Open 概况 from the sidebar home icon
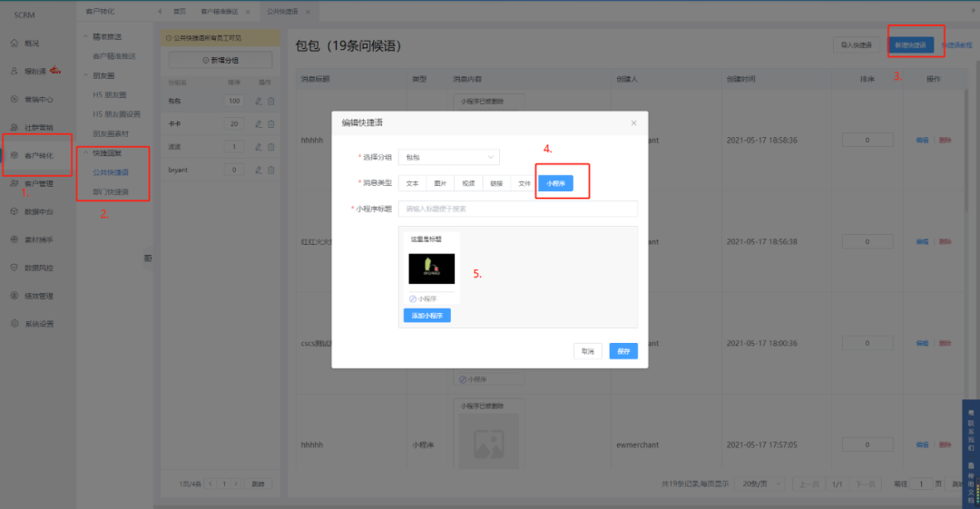The height and width of the screenshot is (509, 980). click(15, 44)
